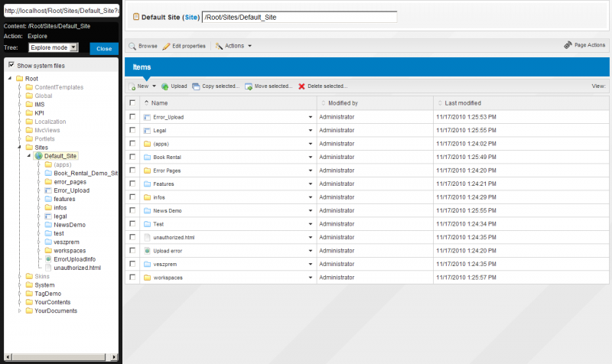
Task: Click the workspaces folder icon in list
Action: [147, 278]
